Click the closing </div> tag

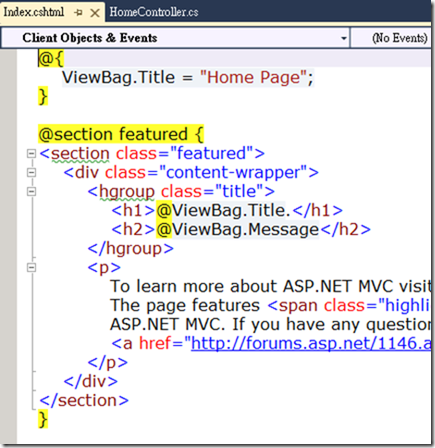(x=91, y=381)
